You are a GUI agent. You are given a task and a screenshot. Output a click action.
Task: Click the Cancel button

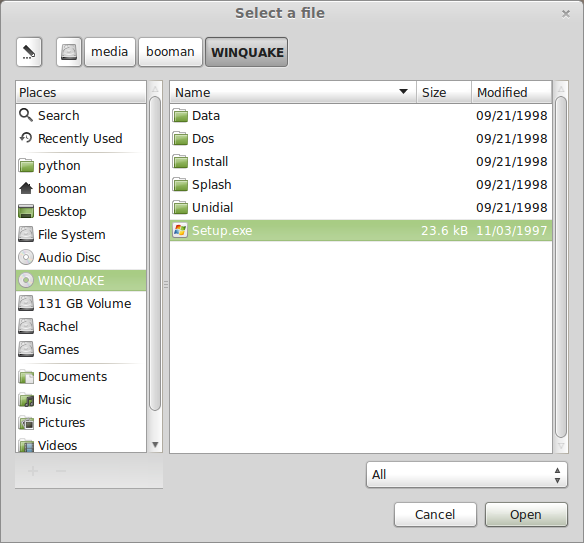point(435,514)
